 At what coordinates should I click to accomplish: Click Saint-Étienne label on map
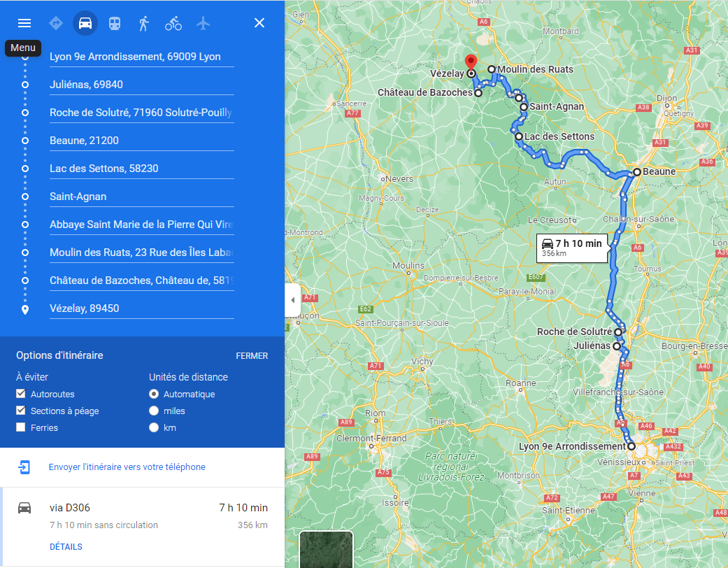click(x=569, y=510)
